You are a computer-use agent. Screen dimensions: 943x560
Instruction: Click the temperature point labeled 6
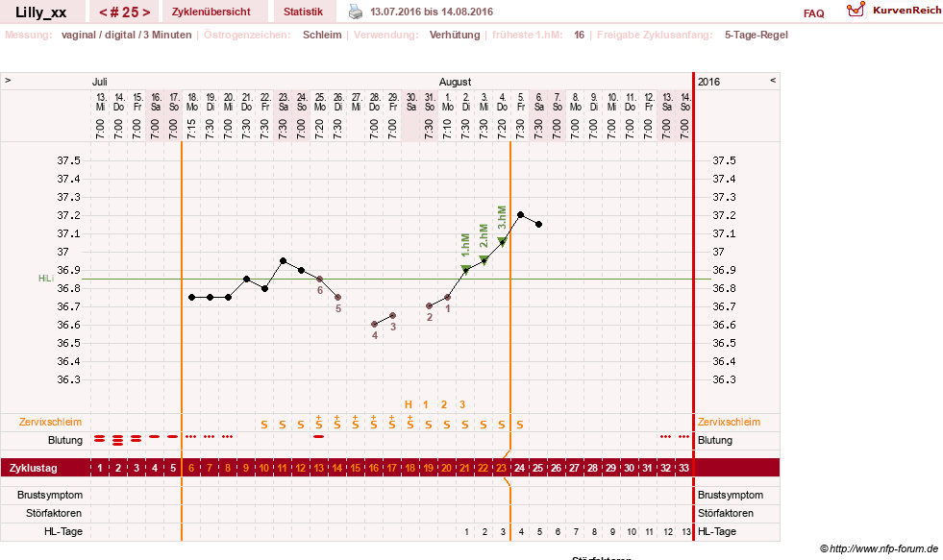click(x=320, y=279)
